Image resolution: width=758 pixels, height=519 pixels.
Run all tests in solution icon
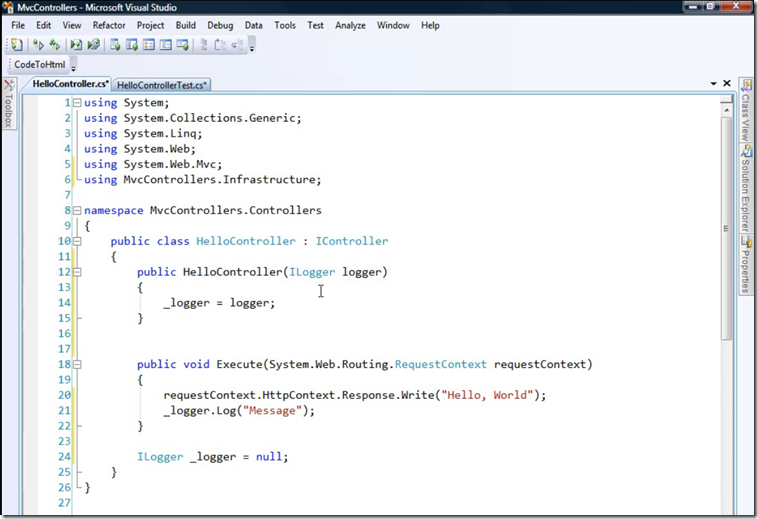[x=76, y=45]
